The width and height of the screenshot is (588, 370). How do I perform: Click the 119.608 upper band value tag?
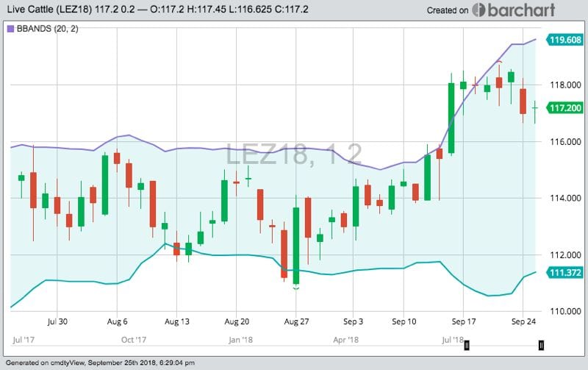(x=564, y=40)
